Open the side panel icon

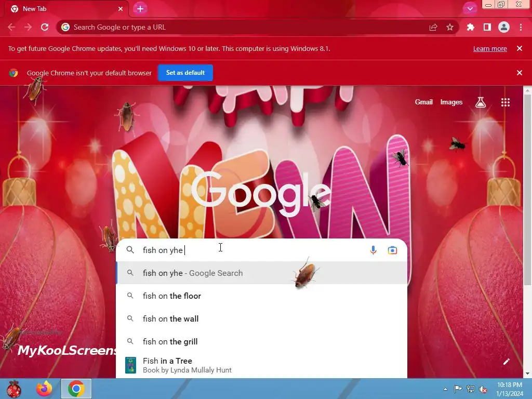click(487, 27)
